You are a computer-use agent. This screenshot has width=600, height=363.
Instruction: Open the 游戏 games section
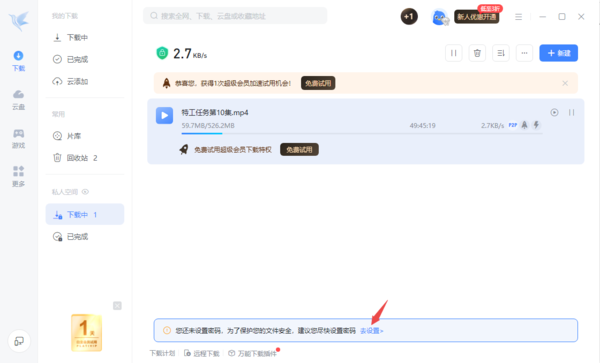point(18,138)
